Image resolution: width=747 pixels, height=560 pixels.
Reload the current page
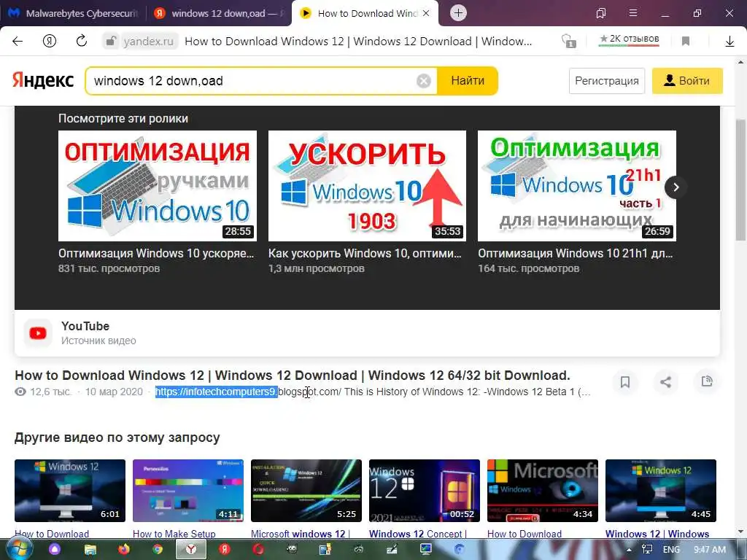coord(82,41)
